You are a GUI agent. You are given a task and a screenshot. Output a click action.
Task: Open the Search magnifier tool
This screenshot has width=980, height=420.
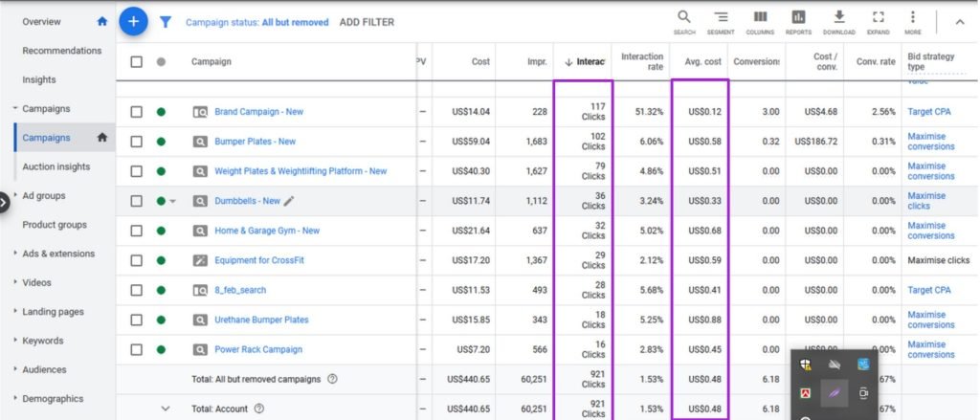(x=683, y=17)
